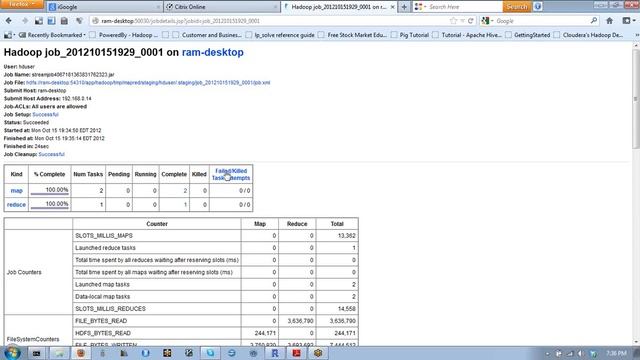This screenshot has height=360, width=640.
Task: Open the Job File hdfs job.xml link
Action: [x=148, y=82]
